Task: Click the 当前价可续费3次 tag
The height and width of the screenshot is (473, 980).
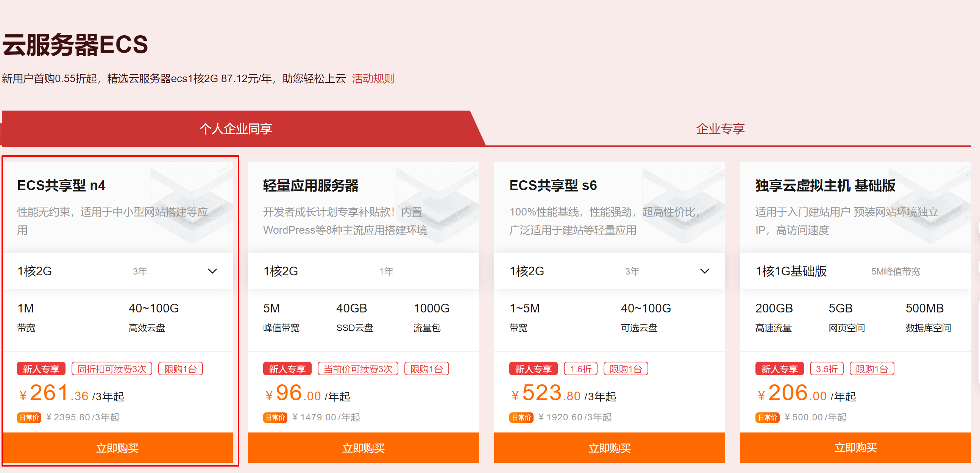Action: 357,369
